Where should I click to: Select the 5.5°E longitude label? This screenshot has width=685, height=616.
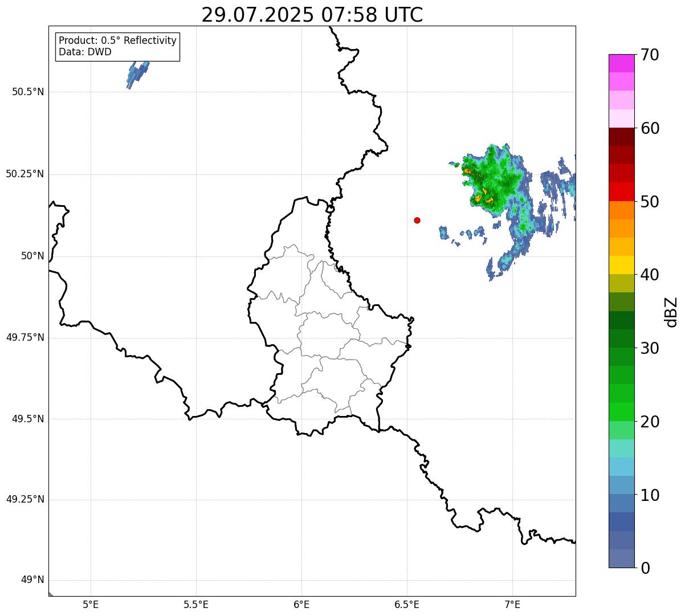click(x=196, y=604)
